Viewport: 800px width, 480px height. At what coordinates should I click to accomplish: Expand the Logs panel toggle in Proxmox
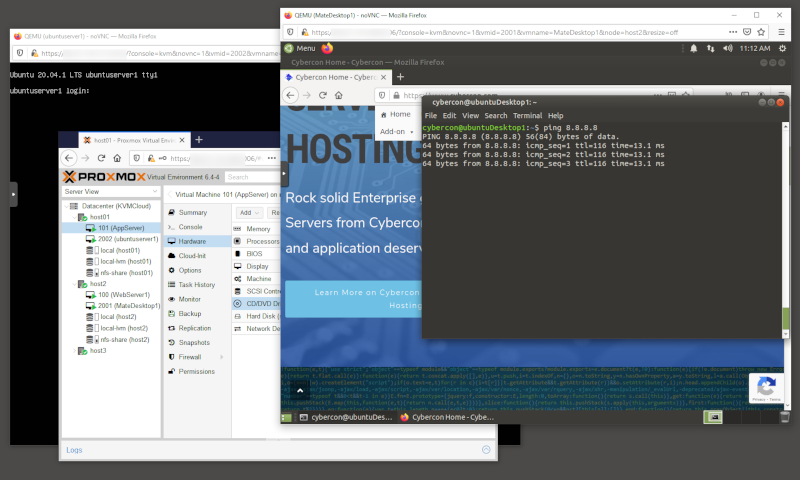coord(486,450)
